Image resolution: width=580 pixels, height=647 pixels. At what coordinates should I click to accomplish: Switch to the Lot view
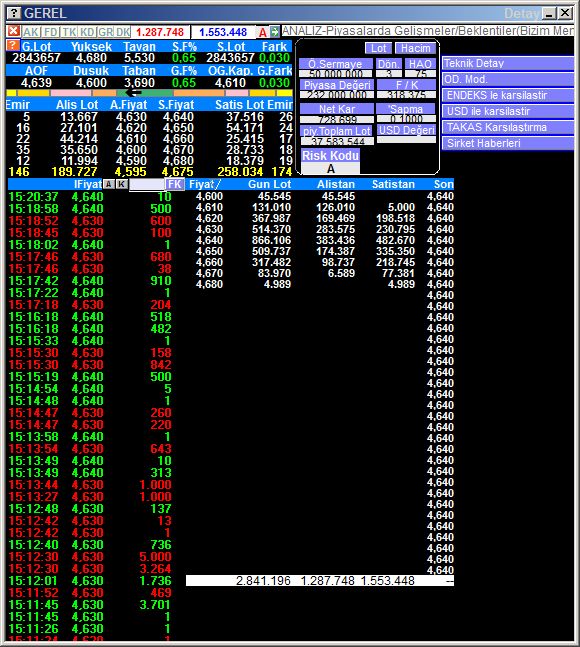point(378,48)
